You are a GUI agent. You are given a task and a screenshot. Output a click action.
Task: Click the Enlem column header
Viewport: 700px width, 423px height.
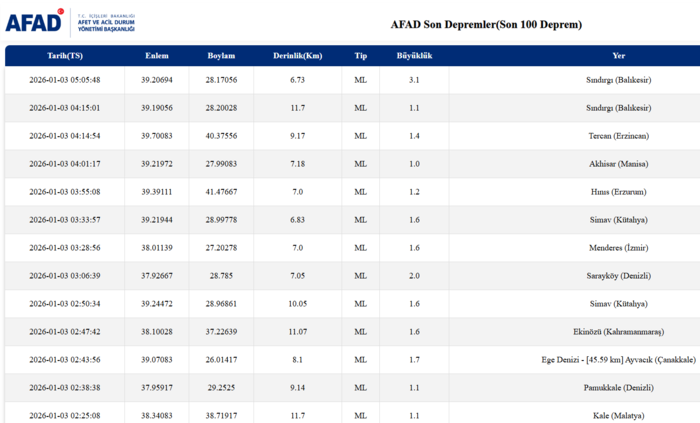[157, 56]
